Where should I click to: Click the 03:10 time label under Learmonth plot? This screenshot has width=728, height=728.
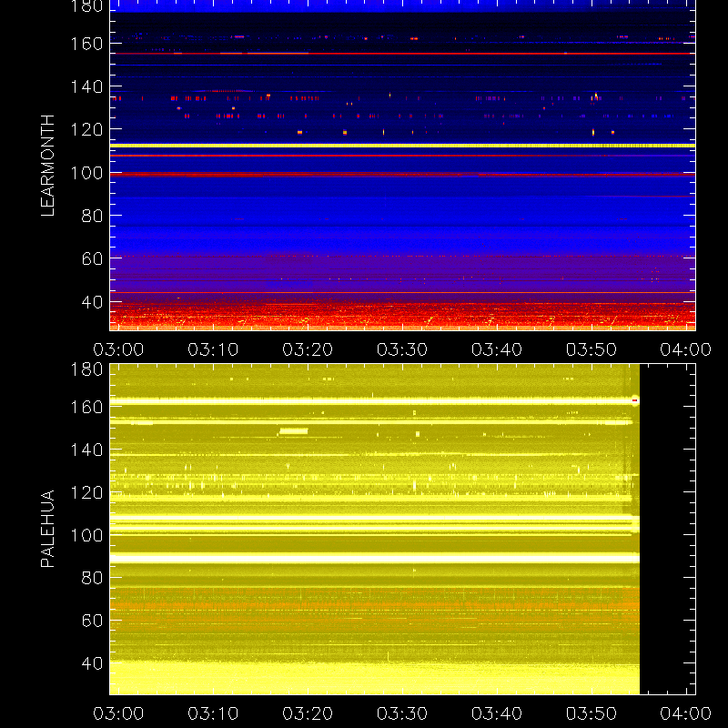(213, 349)
